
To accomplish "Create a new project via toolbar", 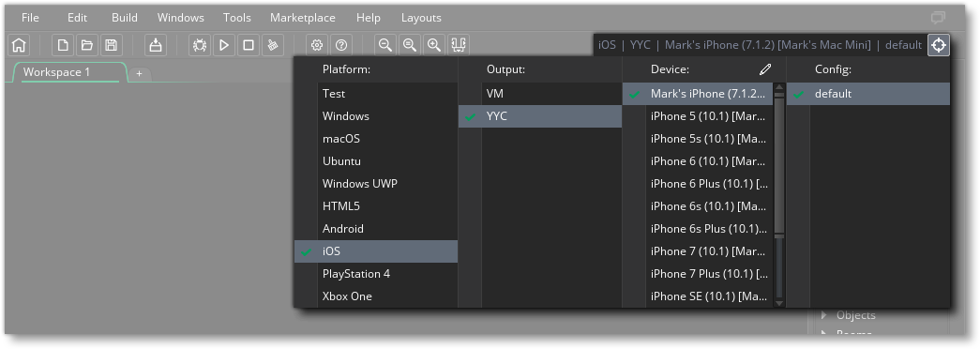I will pyautogui.click(x=63, y=45).
